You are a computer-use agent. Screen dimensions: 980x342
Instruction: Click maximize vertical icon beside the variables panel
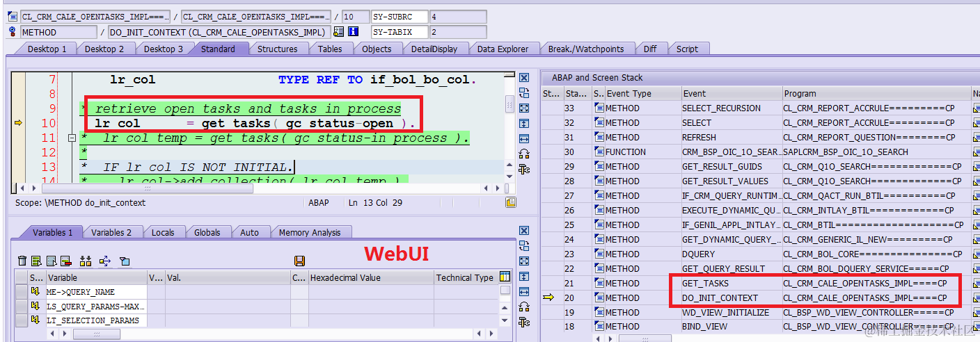524,277
